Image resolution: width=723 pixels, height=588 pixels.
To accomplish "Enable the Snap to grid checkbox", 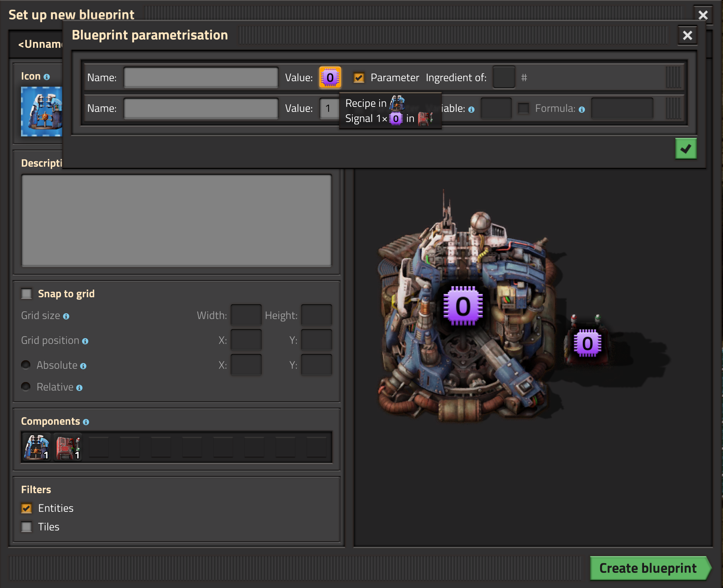I will [x=26, y=293].
